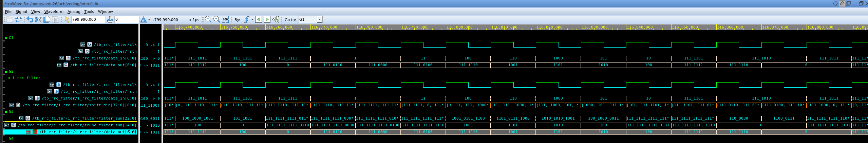Click the marker stamp icon
The image size is (868, 143).
(110, 19)
